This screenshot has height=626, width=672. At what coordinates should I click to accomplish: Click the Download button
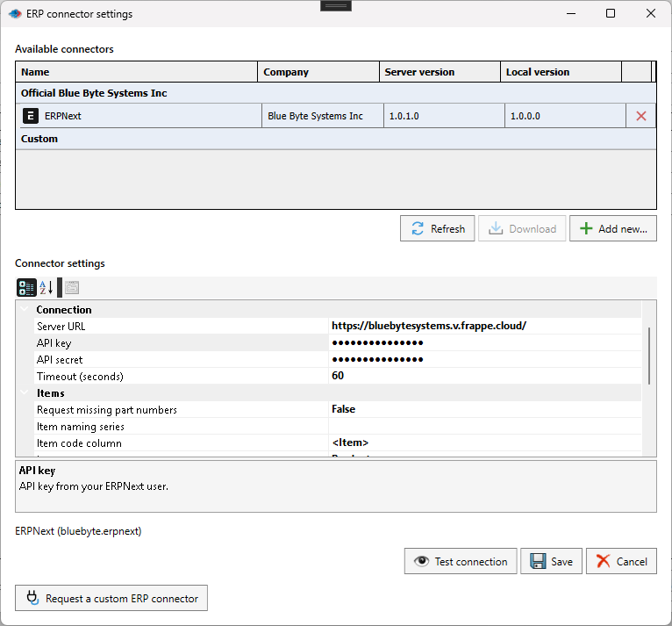[x=522, y=228]
